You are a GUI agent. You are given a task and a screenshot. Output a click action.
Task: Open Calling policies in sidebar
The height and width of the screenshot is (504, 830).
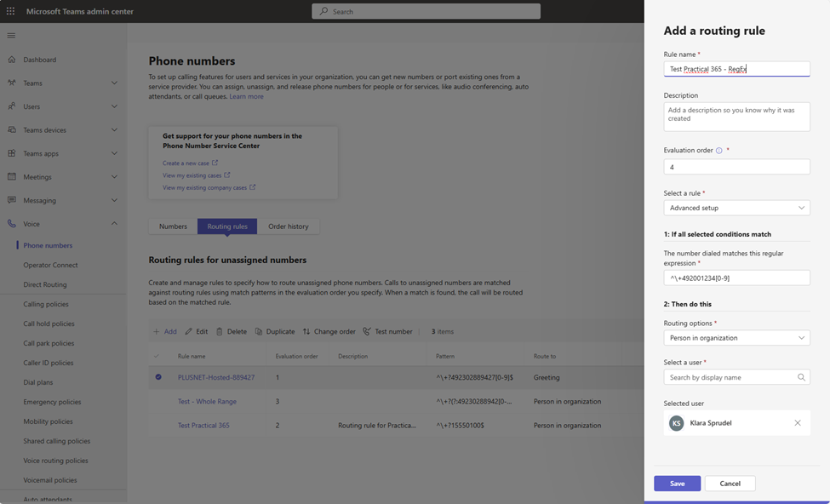click(45, 305)
